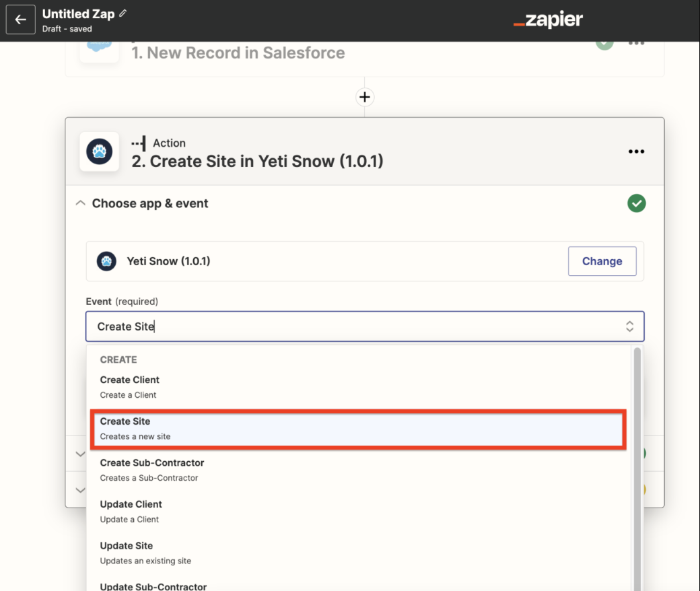Click into the Event field showing Create Site
Image resolution: width=700 pixels, height=591 pixels.
point(365,326)
